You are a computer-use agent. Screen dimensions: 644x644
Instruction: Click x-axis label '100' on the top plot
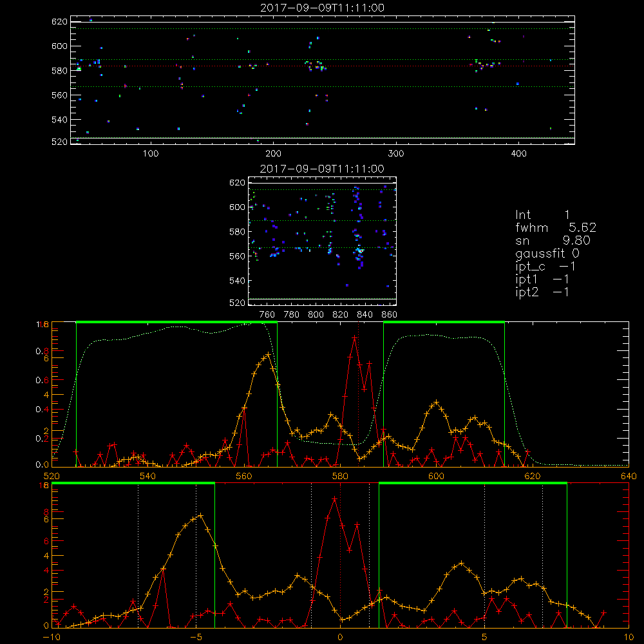150,154
